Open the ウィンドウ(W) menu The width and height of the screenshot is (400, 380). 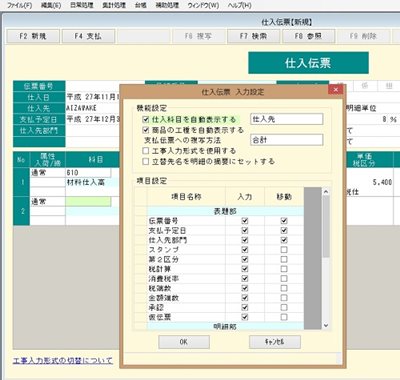tap(203, 5)
